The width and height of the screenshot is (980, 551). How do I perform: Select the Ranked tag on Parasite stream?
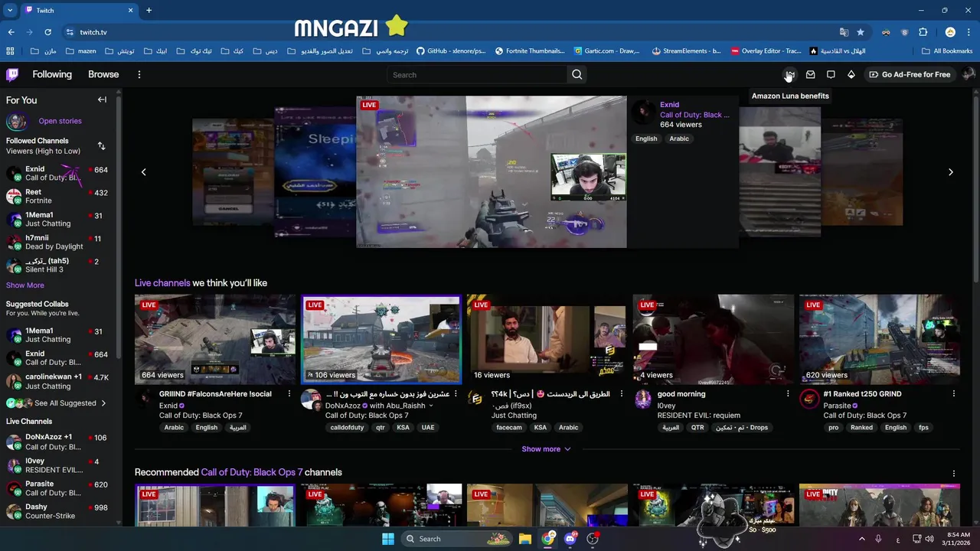pos(861,427)
